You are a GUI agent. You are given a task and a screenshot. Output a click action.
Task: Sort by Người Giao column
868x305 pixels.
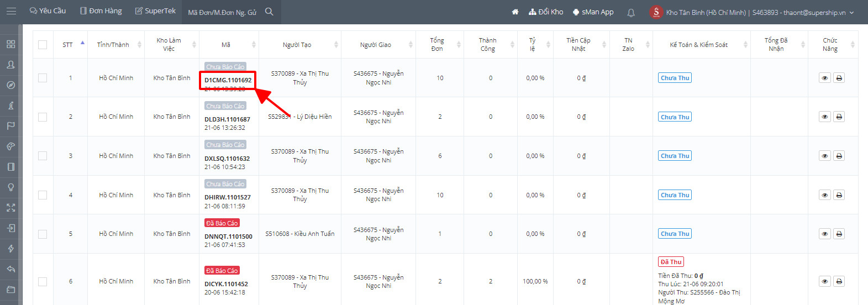tap(378, 45)
